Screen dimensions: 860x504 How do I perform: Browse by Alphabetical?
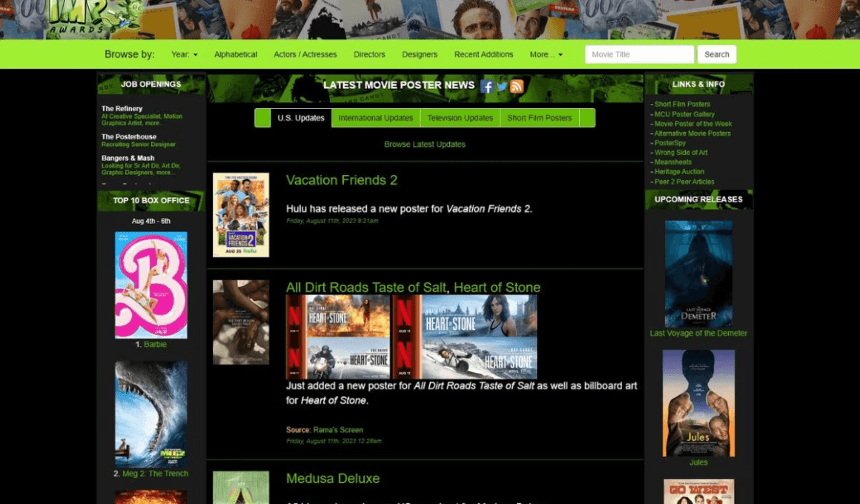coord(235,54)
